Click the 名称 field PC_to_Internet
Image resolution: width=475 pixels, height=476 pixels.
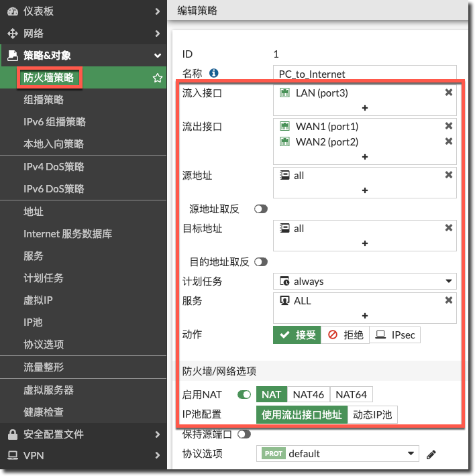point(365,74)
